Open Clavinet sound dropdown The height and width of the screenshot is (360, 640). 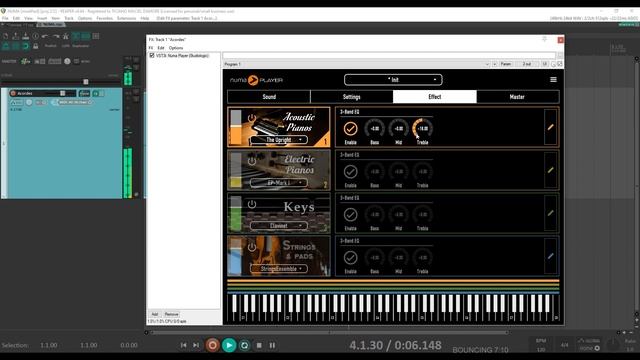click(x=279, y=226)
